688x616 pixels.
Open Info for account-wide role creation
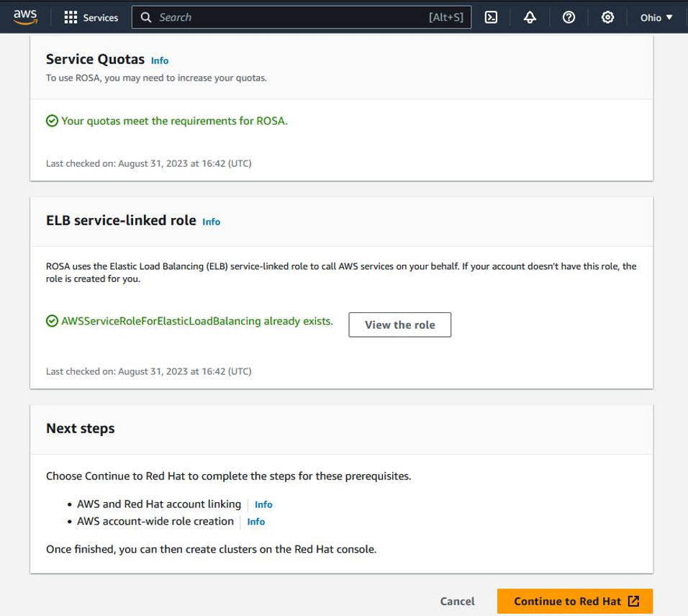(255, 521)
